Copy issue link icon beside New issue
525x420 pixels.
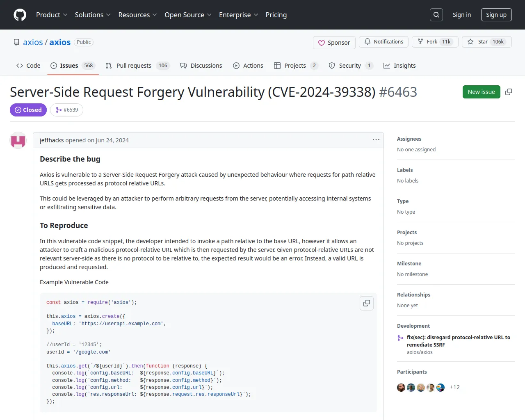pos(509,92)
